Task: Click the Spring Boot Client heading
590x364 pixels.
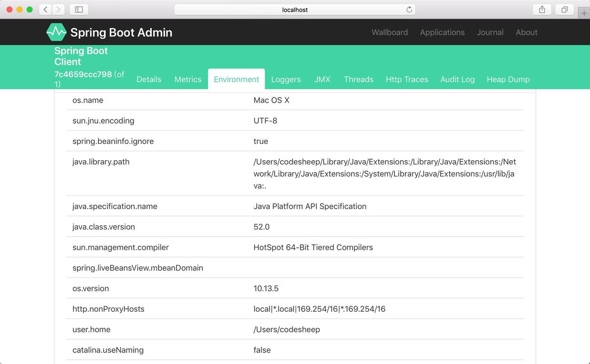Action: [x=81, y=56]
